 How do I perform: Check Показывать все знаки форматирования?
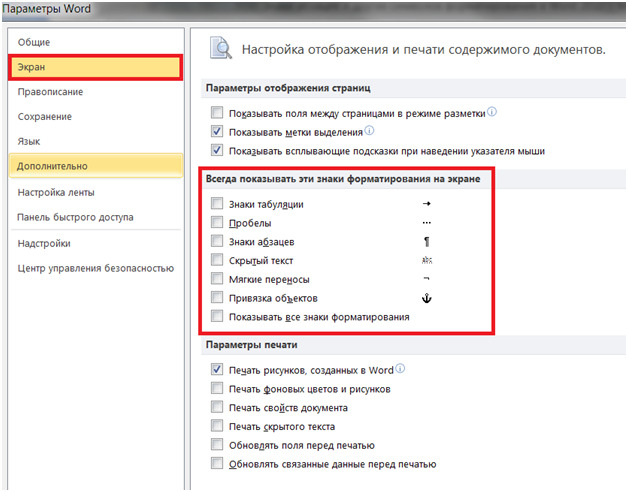tap(217, 316)
